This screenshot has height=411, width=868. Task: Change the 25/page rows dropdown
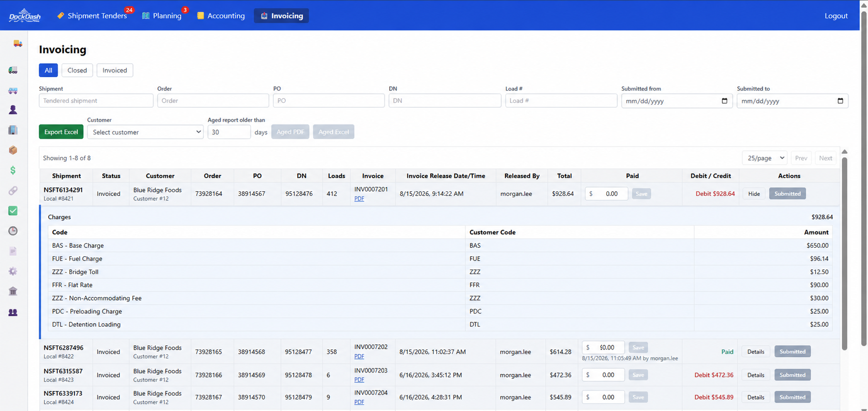765,158
